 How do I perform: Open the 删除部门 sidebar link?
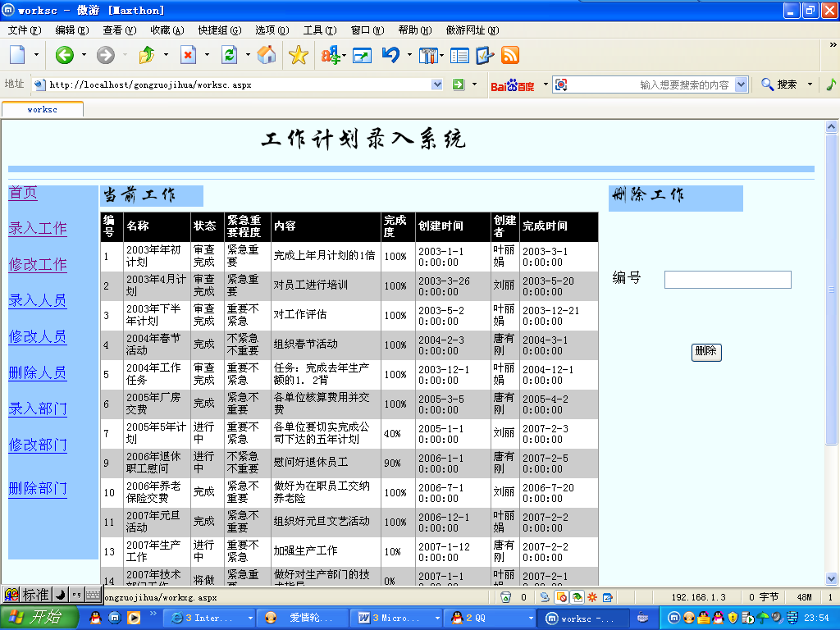click(x=38, y=489)
